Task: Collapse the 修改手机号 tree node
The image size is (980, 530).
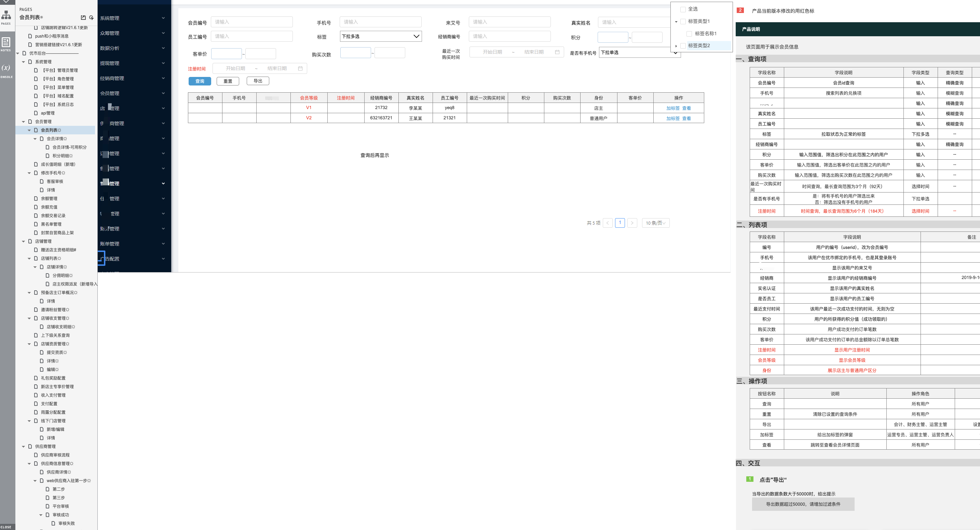Action: (29, 173)
